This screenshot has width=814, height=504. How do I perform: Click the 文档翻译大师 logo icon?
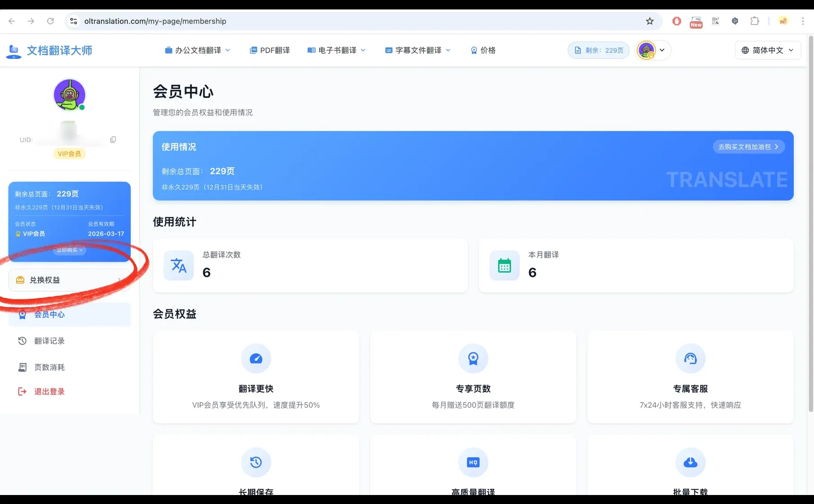[13, 50]
